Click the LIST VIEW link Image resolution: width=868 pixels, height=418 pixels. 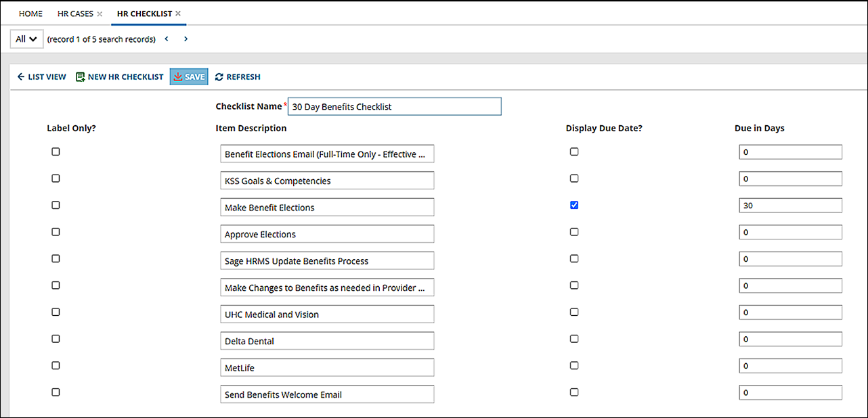(46, 76)
